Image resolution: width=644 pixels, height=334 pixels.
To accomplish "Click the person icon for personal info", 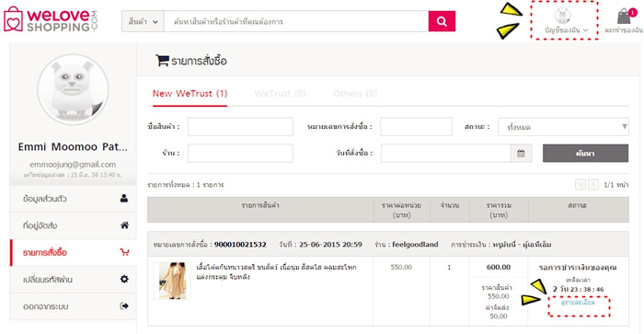I will coord(124,199).
